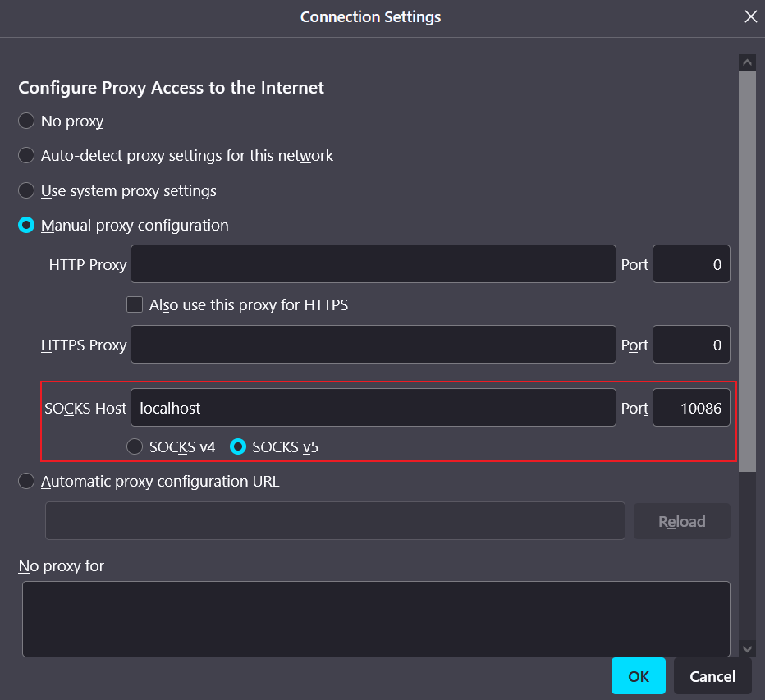765x700 pixels.
Task: Choose Auto-detect proxy settings for this network
Action: 27,156
